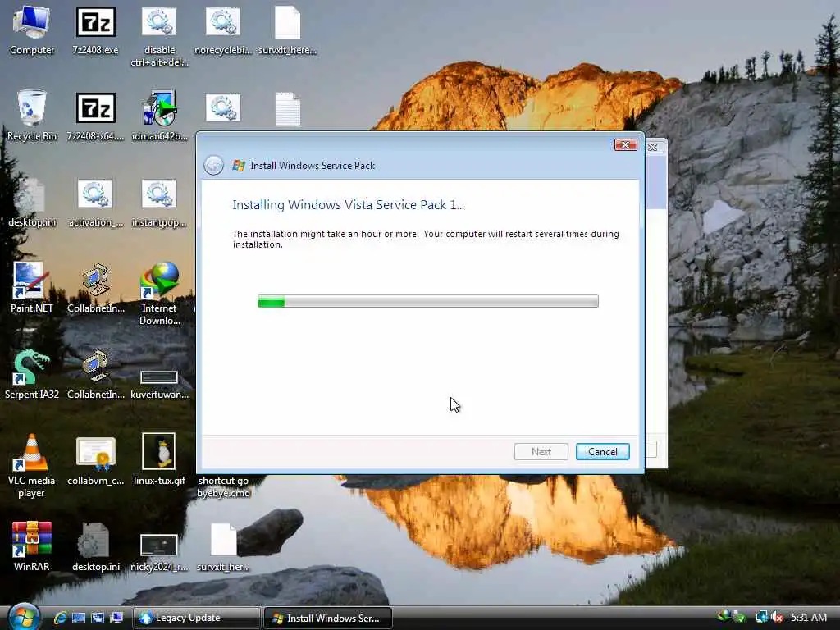840x630 pixels.
Task: Click the Windows flag icon in installer title
Action: [239, 166]
